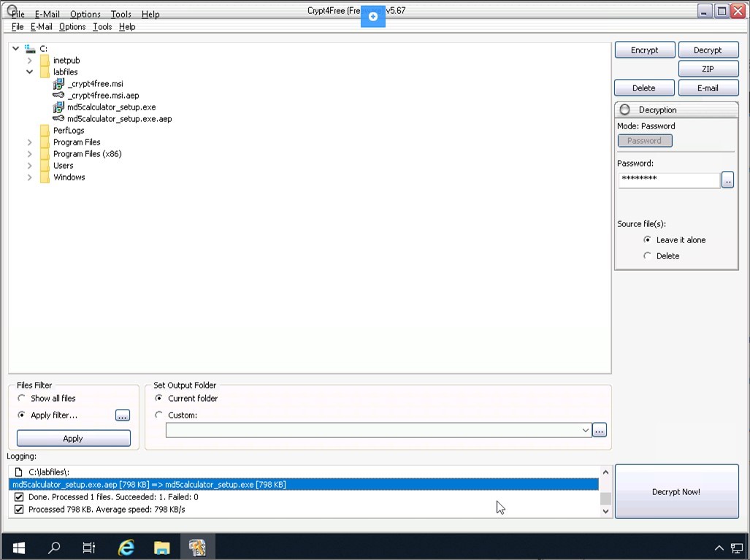Image resolution: width=750 pixels, height=560 pixels.
Task: Click the _crypt4free.msi installer file icon
Action: point(58,84)
